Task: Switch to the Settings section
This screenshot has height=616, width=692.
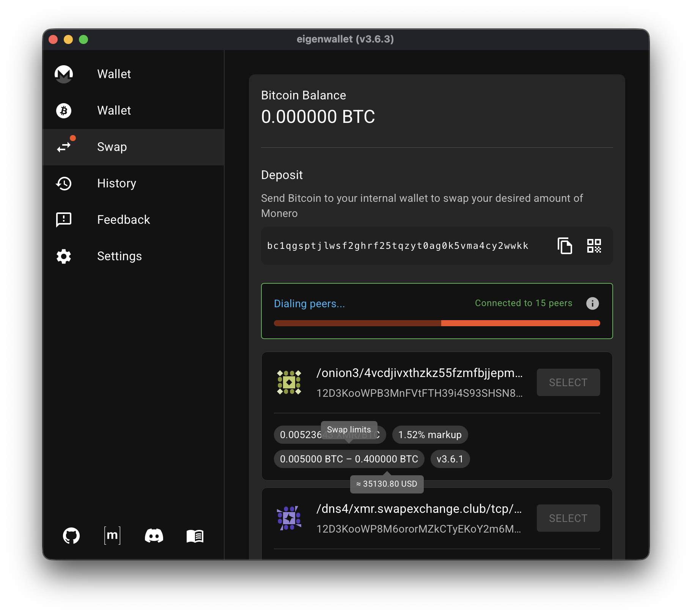Action: (x=120, y=256)
